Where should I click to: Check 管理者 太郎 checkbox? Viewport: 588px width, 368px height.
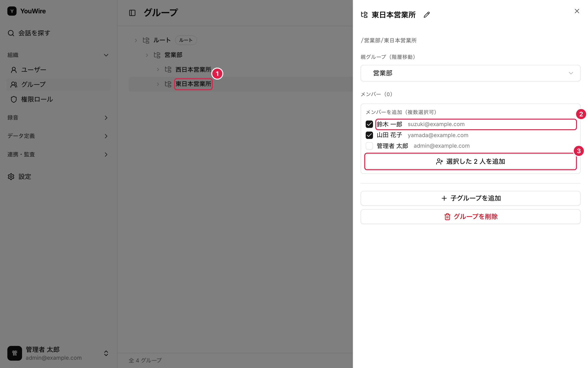(x=369, y=146)
